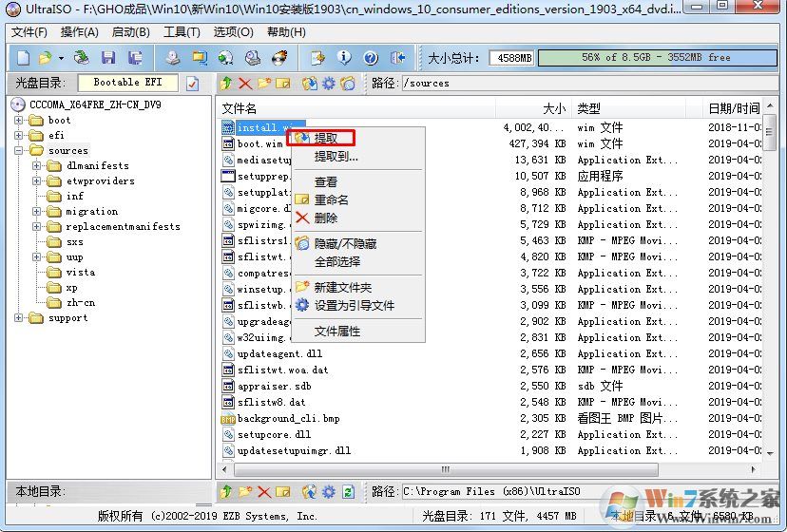Choose 删除 in the context menu
787x532 pixels.
click(358, 218)
